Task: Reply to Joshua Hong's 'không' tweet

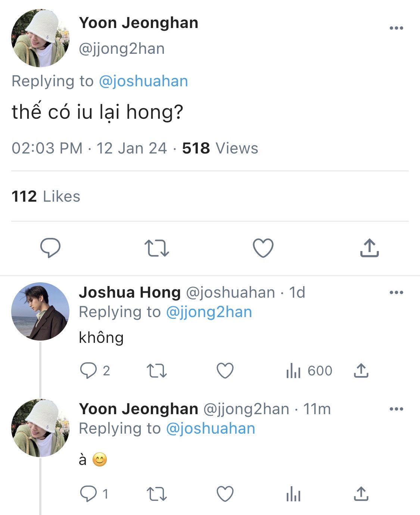Action: pos(88,371)
